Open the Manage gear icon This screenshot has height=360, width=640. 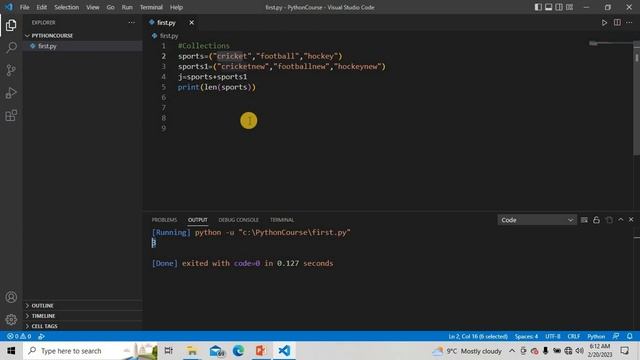pyautogui.click(x=11, y=319)
